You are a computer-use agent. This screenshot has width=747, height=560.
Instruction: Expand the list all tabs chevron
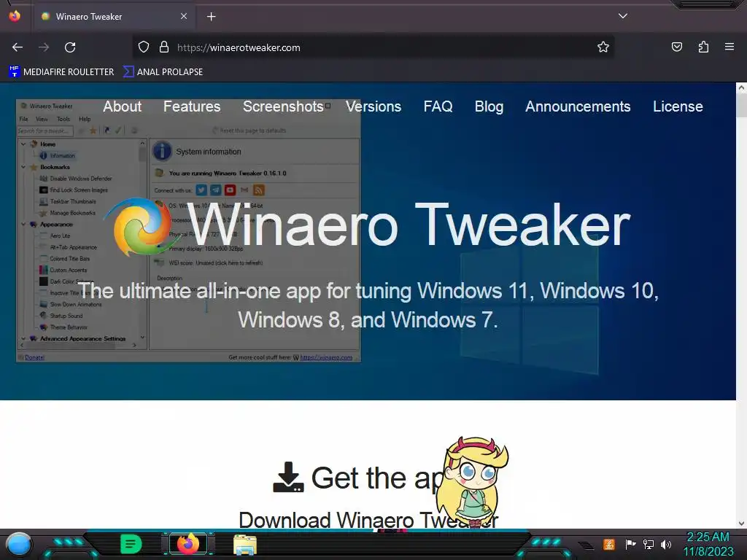click(x=623, y=16)
